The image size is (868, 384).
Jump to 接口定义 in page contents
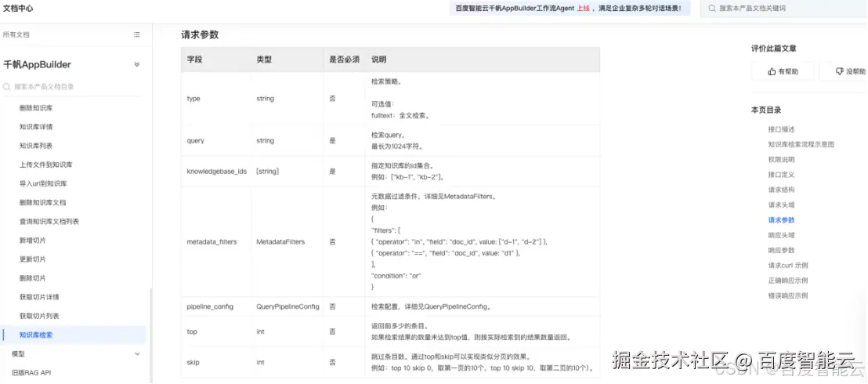781,175
